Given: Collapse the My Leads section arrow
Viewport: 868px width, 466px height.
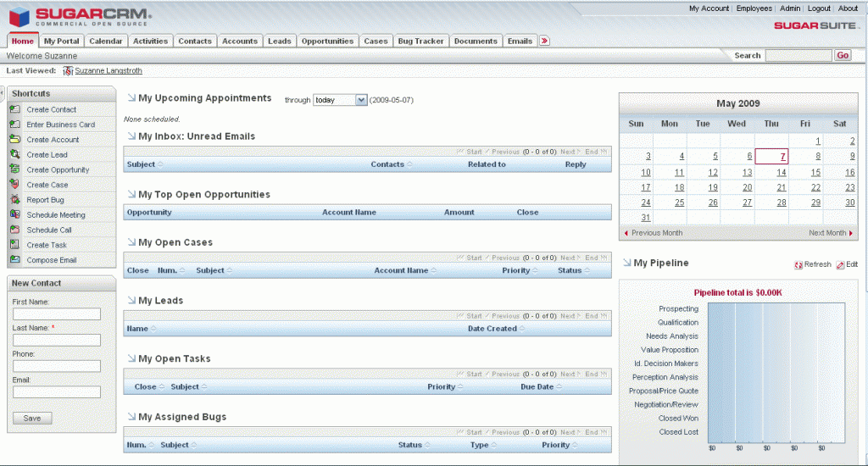Looking at the screenshot, I should pyautogui.click(x=131, y=300).
